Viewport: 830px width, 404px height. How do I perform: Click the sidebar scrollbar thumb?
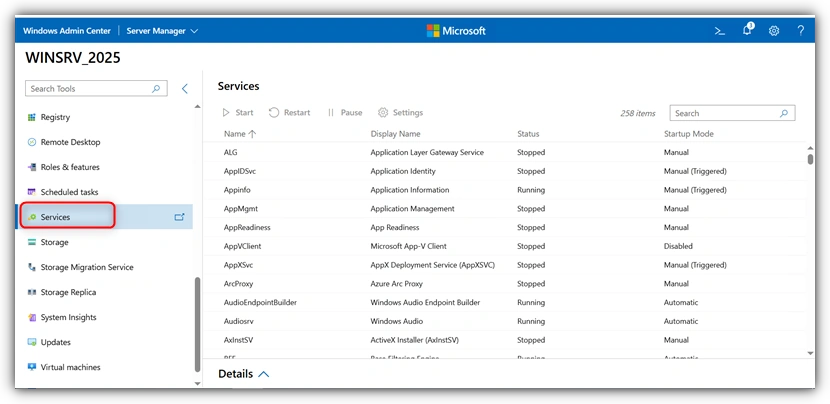[197, 324]
